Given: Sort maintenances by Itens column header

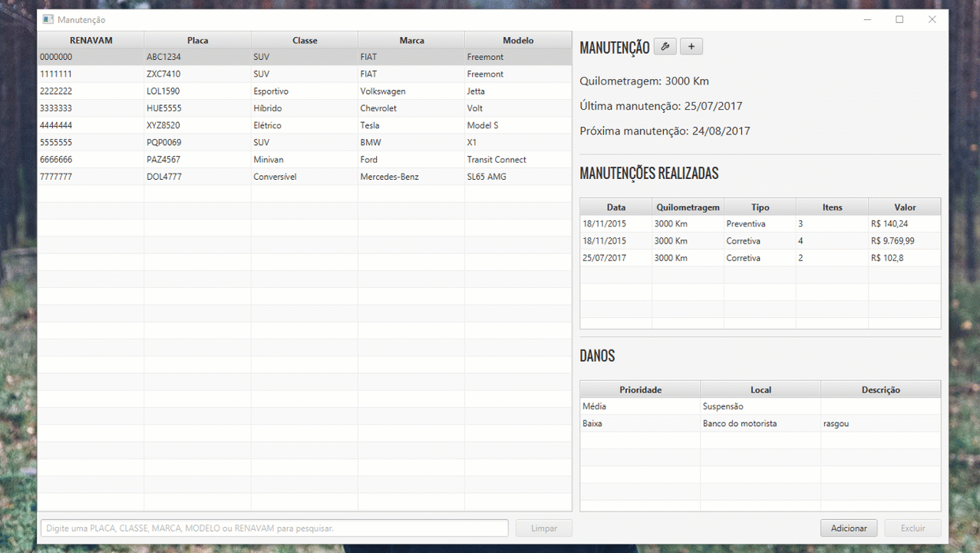Looking at the screenshot, I should pos(833,207).
